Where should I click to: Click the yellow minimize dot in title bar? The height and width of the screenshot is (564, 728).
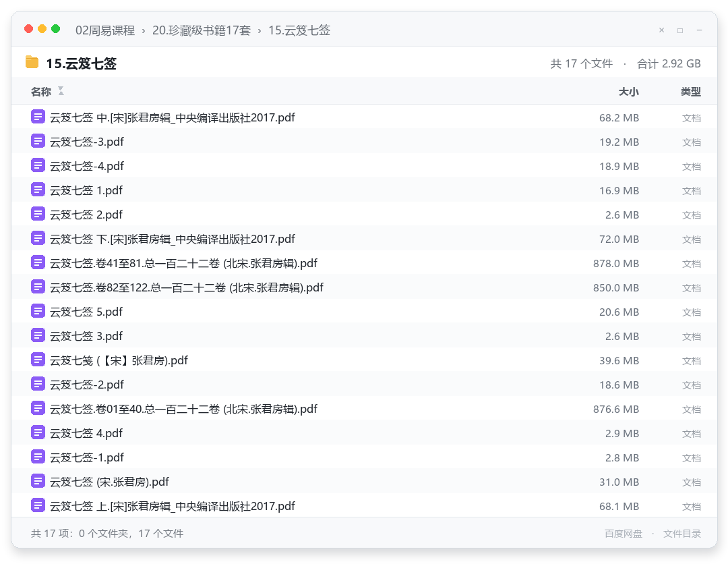pyautogui.click(x=42, y=29)
